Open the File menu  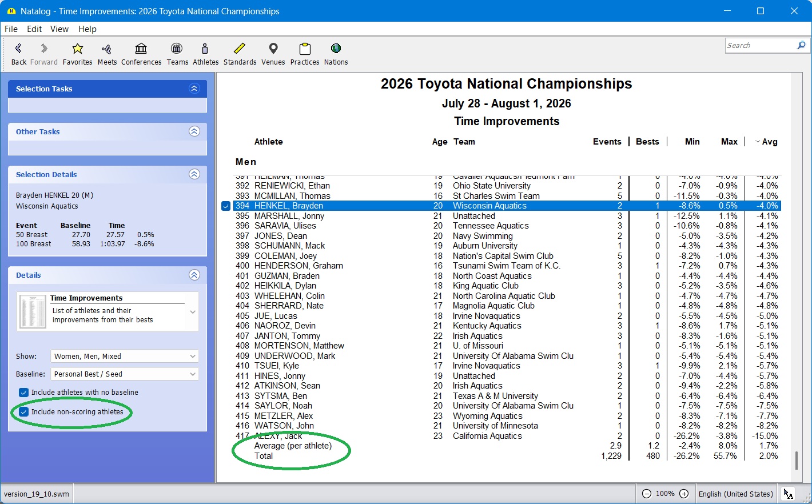click(x=11, y=29)
